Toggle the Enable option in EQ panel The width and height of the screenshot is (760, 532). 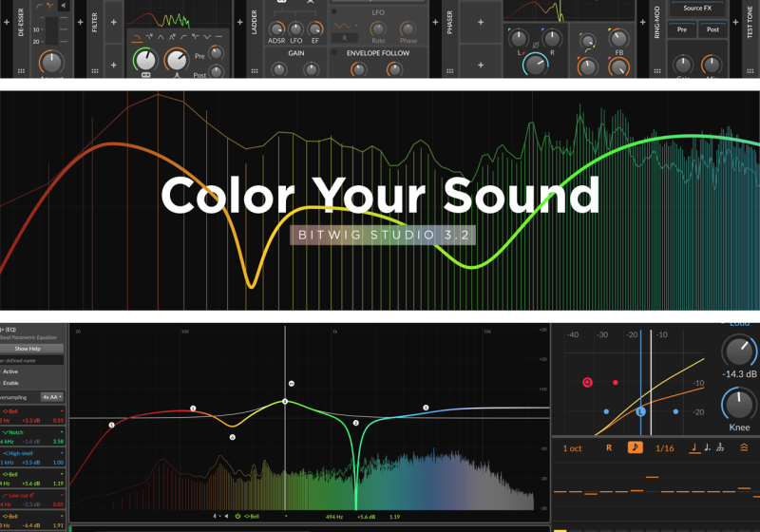tap(11, 383)
